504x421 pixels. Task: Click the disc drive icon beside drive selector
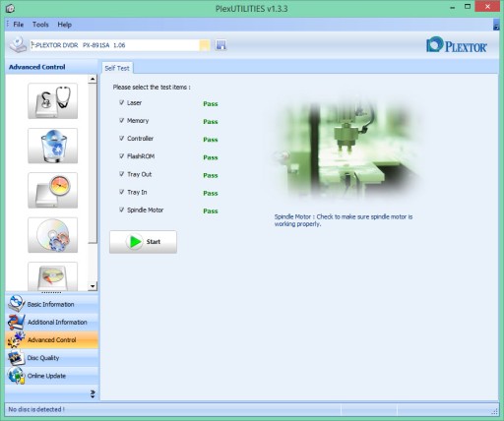[x=18, y=45]
